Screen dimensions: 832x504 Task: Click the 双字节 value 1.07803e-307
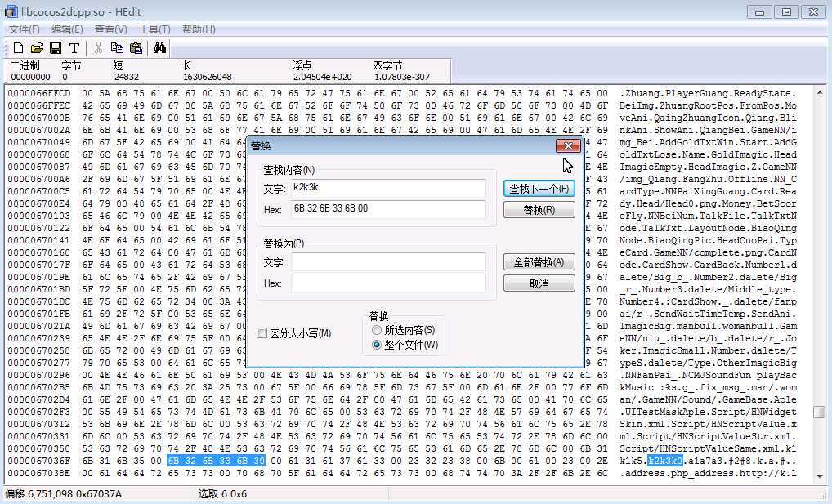pos(402,77)
